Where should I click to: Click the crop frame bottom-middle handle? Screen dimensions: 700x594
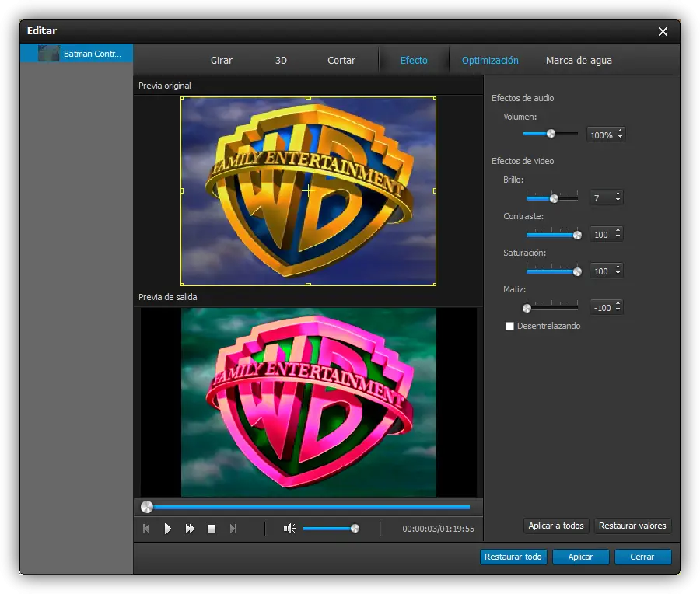point(308,285)
